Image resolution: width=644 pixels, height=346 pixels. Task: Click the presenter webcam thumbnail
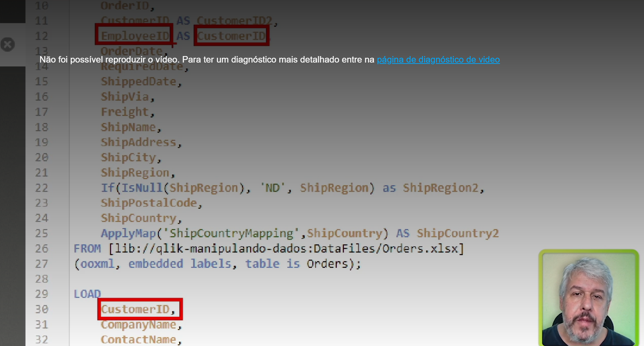pos(589,298)
